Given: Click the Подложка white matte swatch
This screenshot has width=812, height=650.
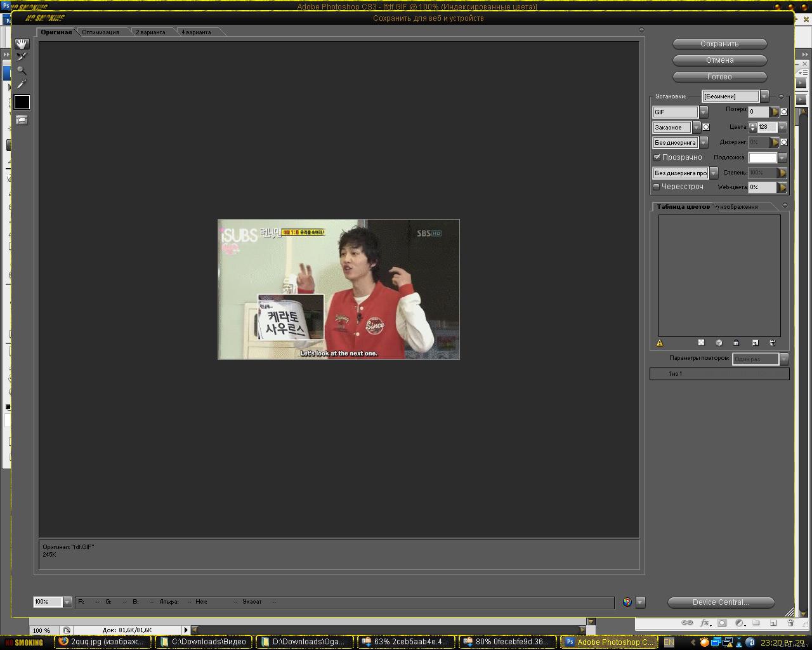Looking at the screenshot, I should [763, 157].
